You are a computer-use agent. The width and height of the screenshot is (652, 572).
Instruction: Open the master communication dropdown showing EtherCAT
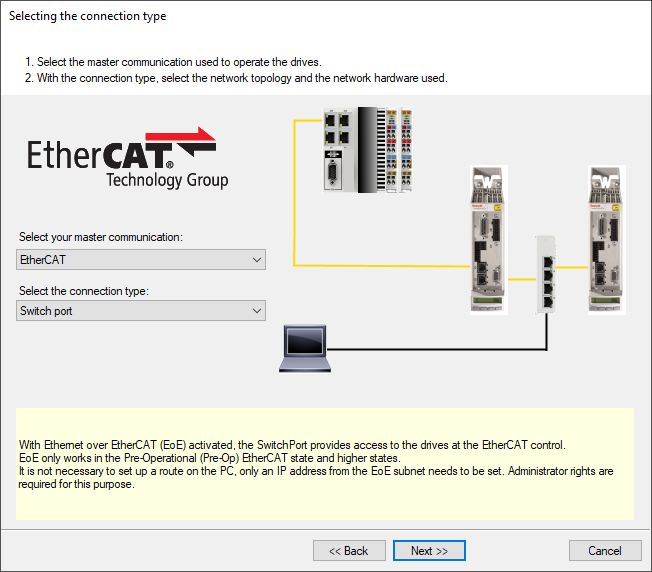click(x=142, y=260)
